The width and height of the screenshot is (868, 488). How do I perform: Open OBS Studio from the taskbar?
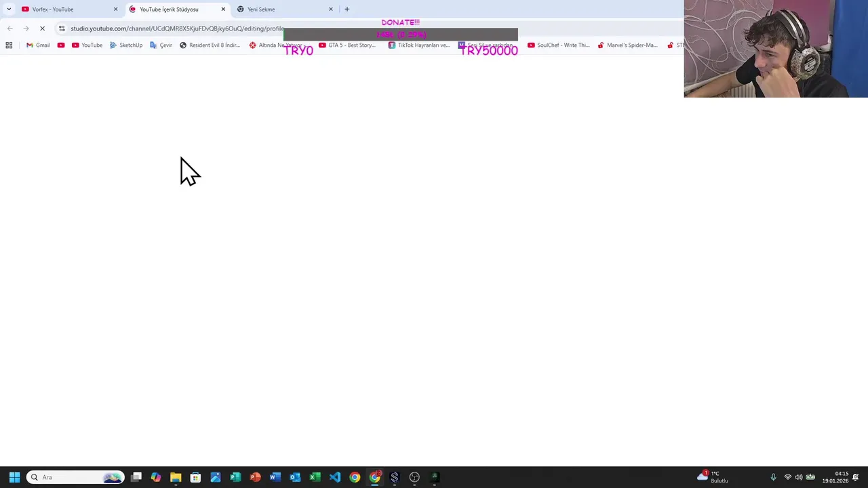coord(414,477)
